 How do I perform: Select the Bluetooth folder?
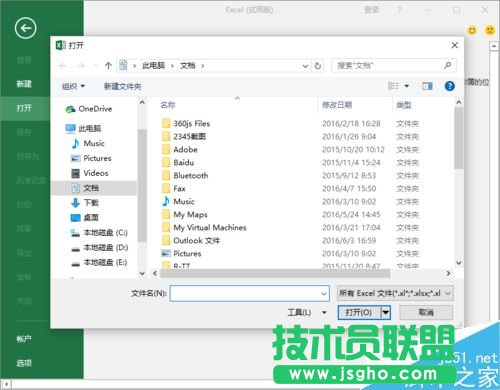click(x=185, y=176)
